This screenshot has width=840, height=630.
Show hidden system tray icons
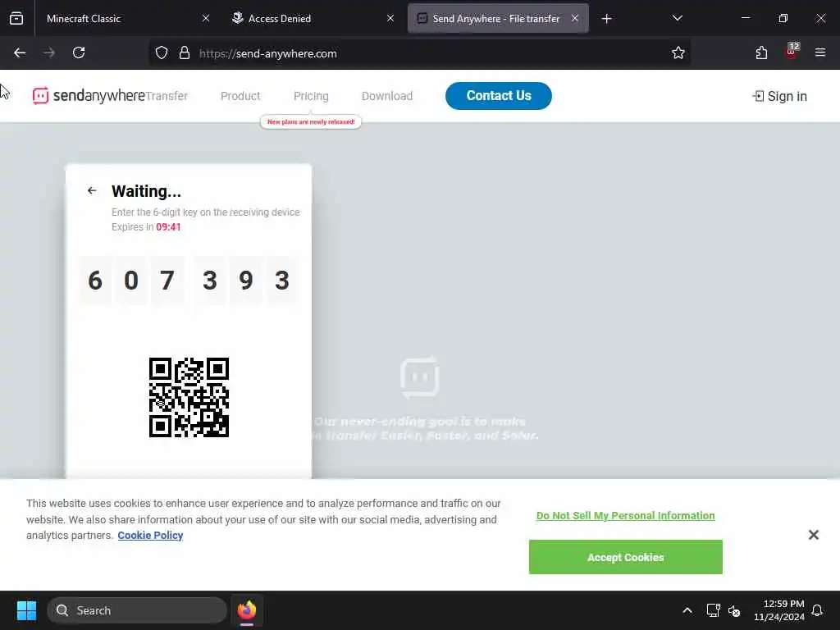pyautogui.click(x=687, y=610)
